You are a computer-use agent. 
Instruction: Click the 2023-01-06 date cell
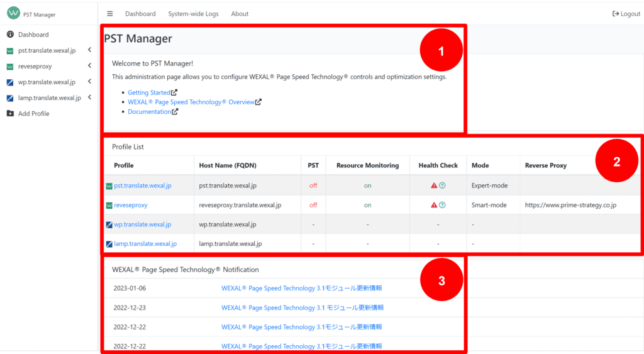[x=130, y=288]
